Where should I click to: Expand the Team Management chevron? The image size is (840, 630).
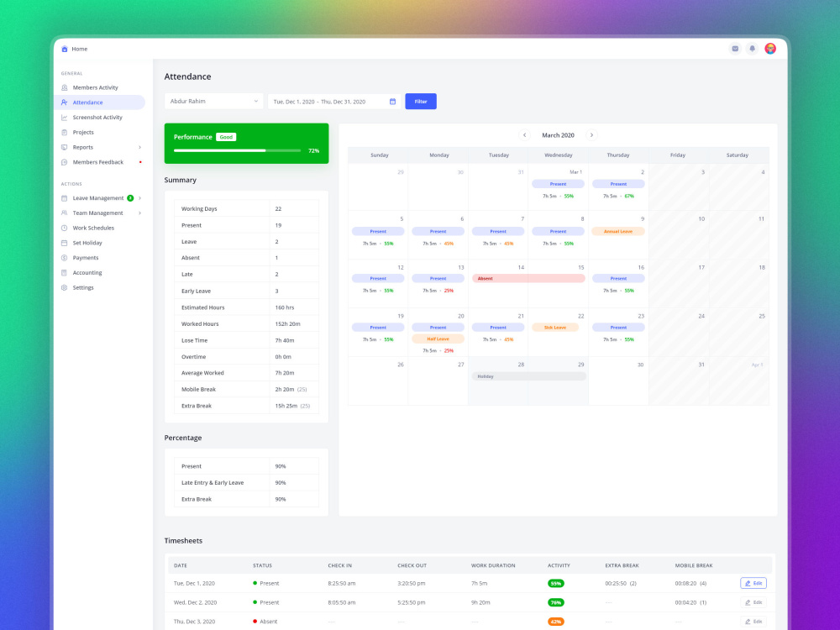coord(139,213)
